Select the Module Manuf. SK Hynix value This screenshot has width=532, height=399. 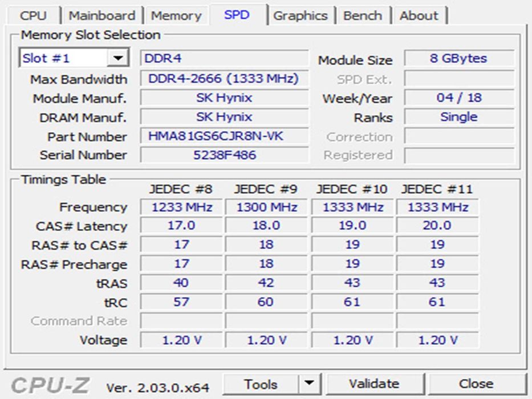click(x=224, y=97)
